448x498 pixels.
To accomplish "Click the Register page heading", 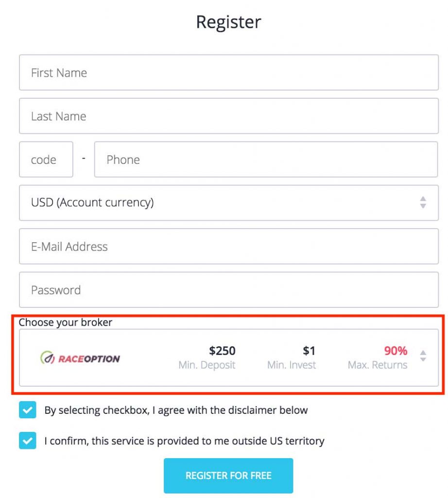I will pos(228,22).
